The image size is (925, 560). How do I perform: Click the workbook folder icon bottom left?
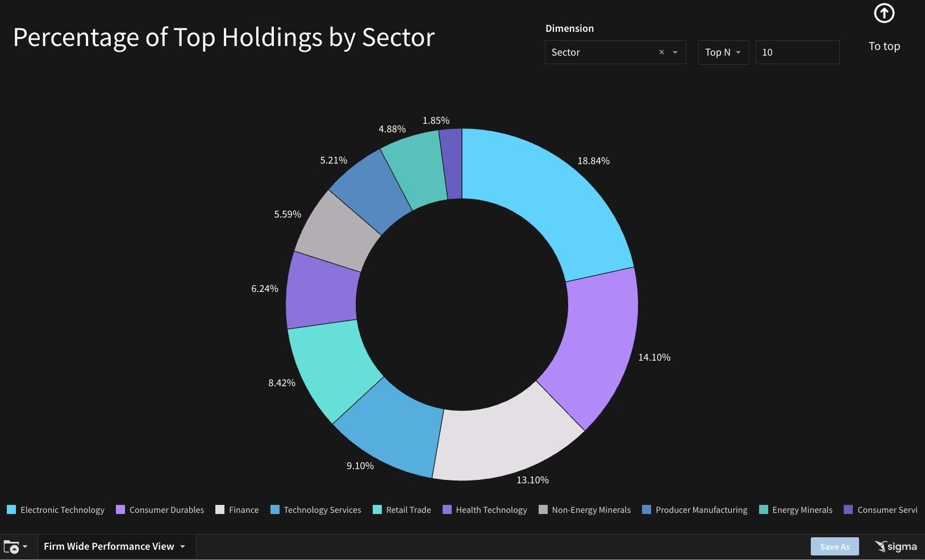coord(10,547)
